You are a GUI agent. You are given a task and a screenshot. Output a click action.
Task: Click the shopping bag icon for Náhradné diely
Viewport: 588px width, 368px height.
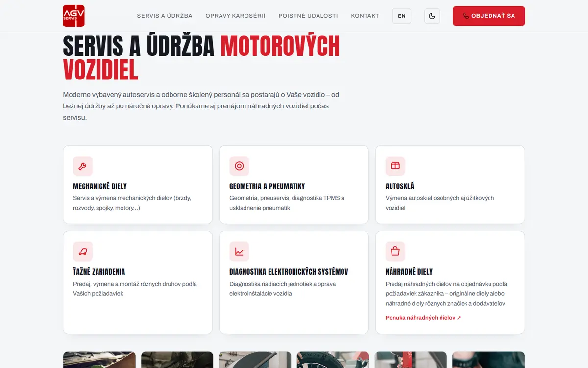point(395,251)
